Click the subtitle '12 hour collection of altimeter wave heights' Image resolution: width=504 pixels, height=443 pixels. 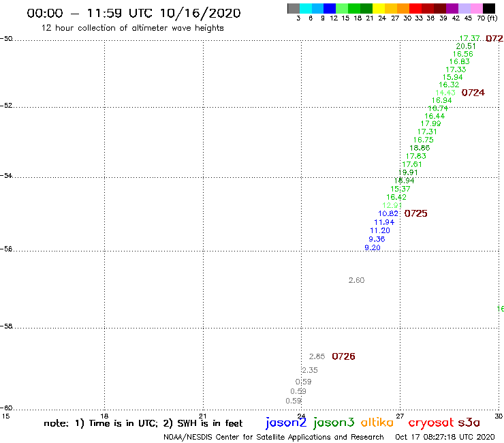(x=132, y=28)
